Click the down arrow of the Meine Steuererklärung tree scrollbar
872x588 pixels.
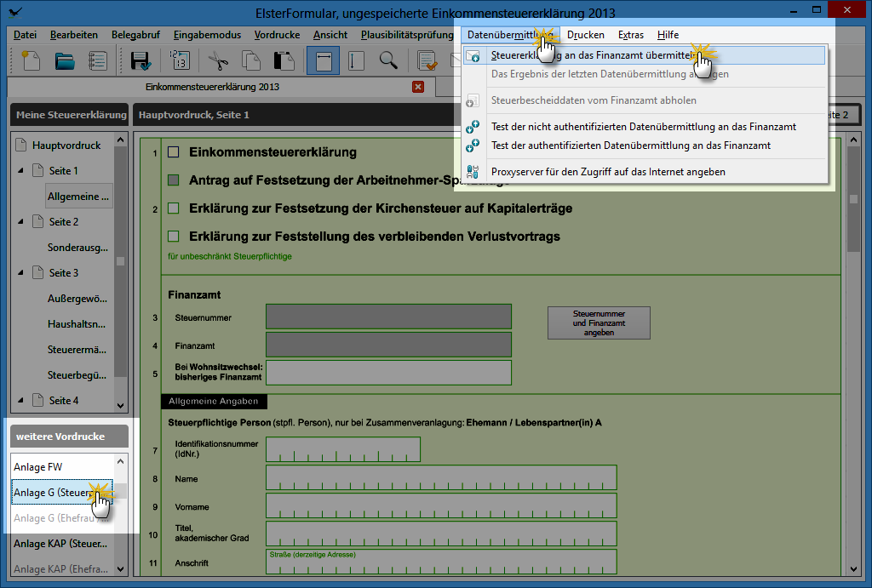[121, 405]
